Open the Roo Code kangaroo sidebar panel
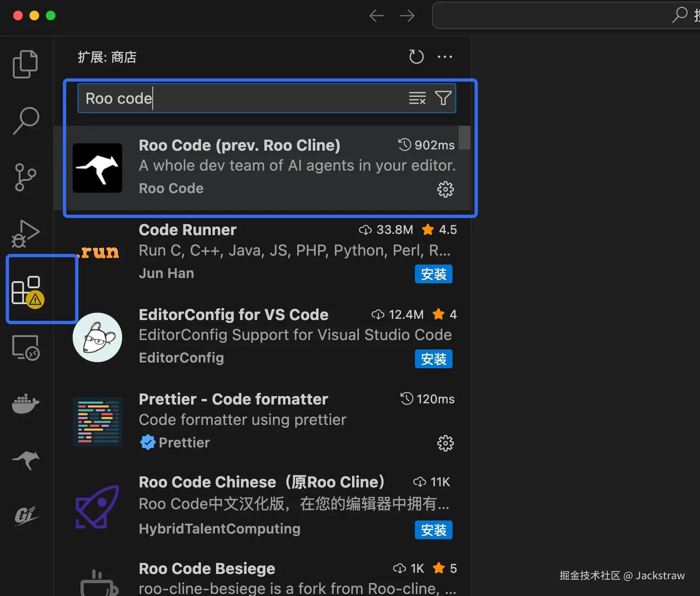Image resolution: width=700 pixels, height=596 pixels. tap(25, 460)
